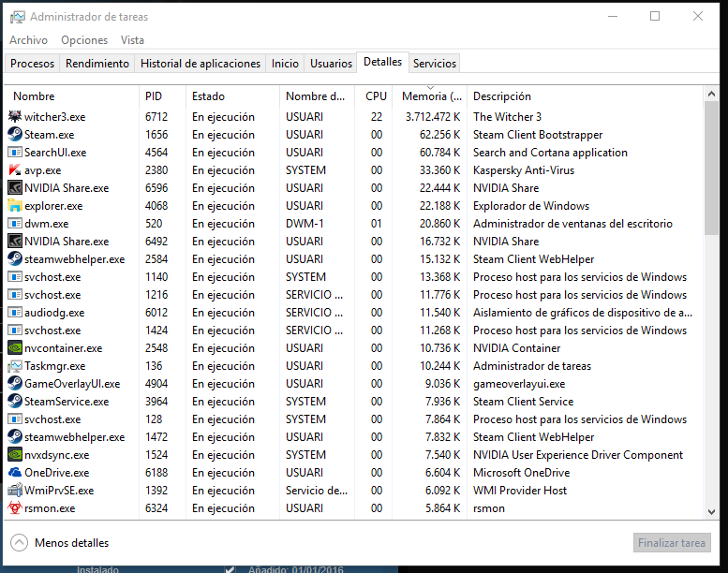The width and height of the screenshot is (728, 573).
Task: Select Administrador de tareas description cell
Action: 531,365
